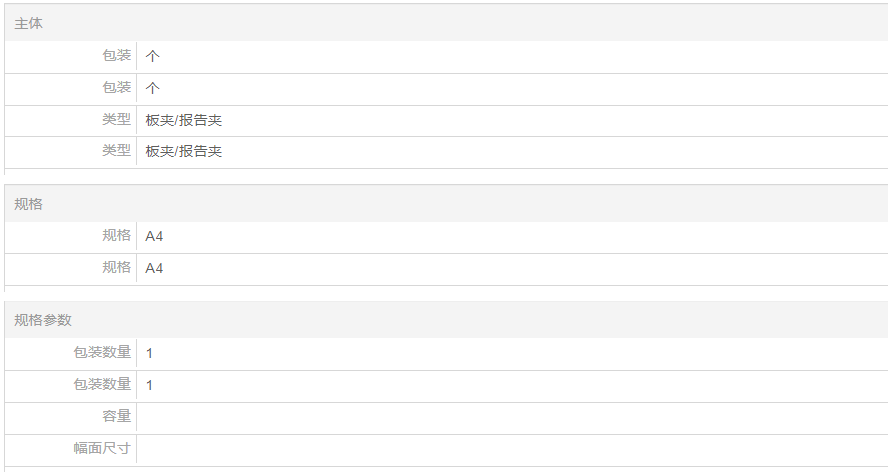Click the first A4 value
The image size is (893, 472).
[x=154, y=236]
